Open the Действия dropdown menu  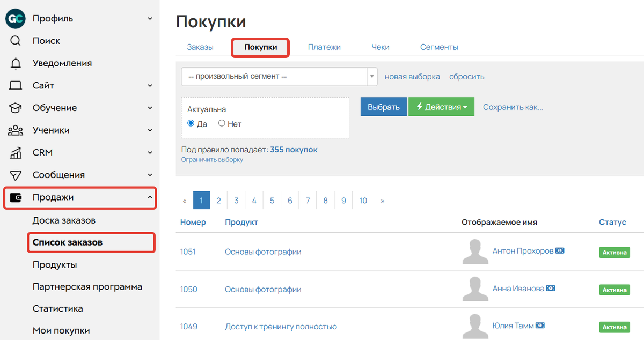[x=441, y=106]
